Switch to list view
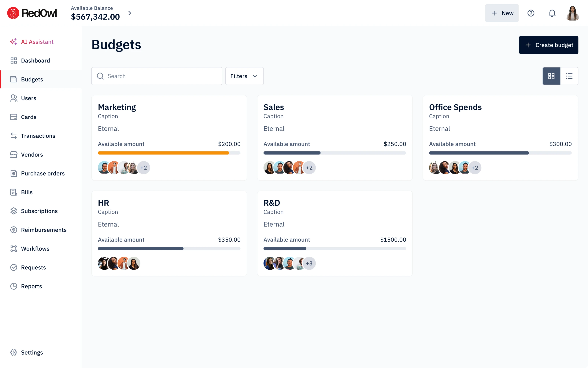This screenshot has width=588, height=368. tap(569, 76)
